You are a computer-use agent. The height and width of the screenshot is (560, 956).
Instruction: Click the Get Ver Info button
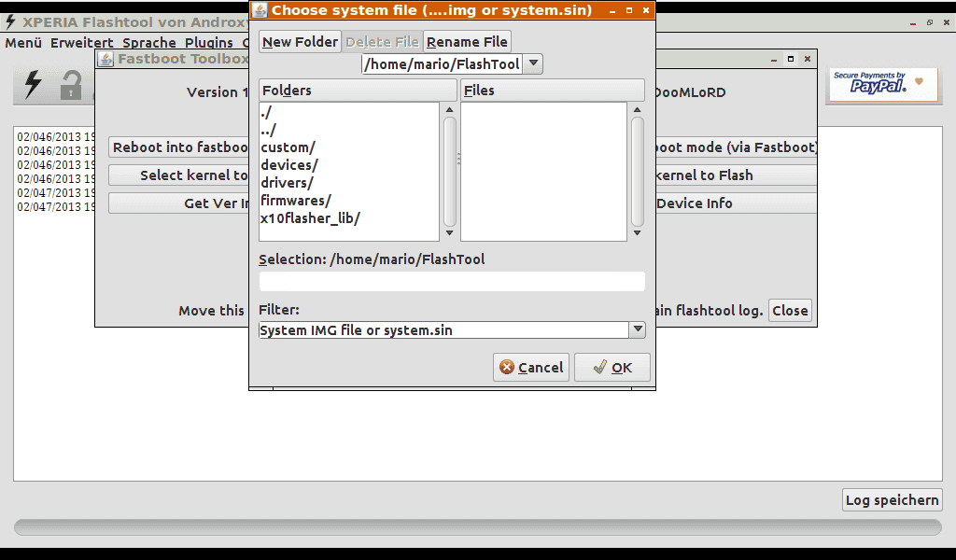tap(179, 203)
